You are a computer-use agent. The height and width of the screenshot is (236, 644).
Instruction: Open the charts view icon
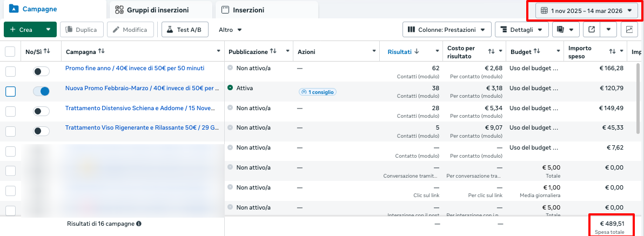point(629,30)
